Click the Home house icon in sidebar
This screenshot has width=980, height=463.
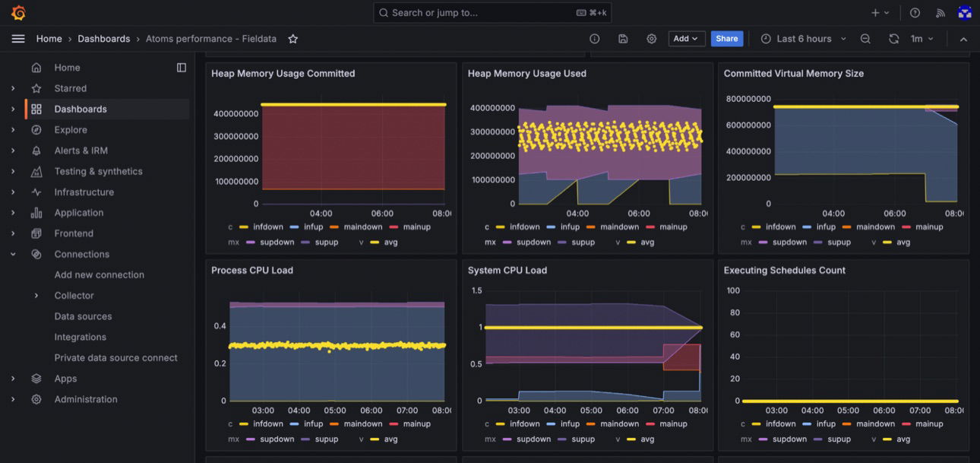click(36, 68)
